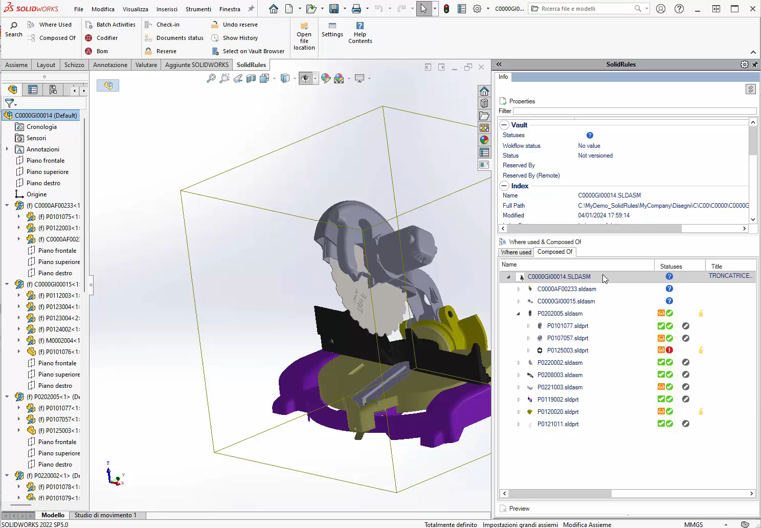The image size is (761, 528).
Task: Click the Ricerca file e modelli search box
Action: [589, 9]
